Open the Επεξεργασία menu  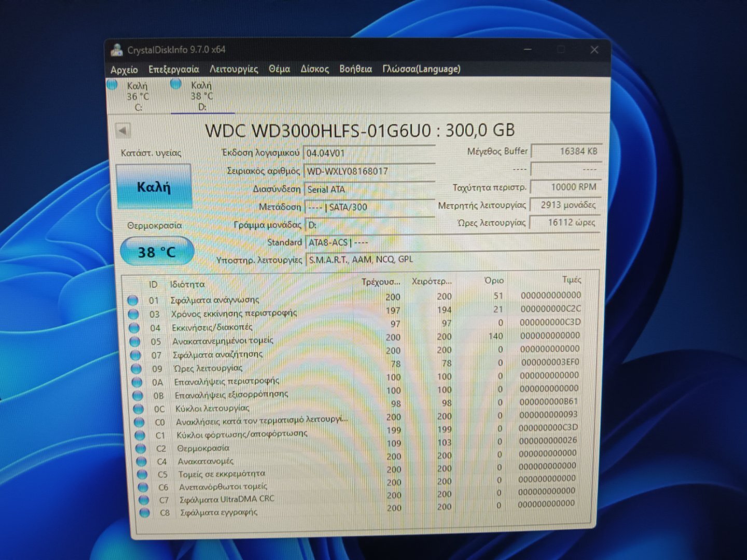[x=173, y=69]
